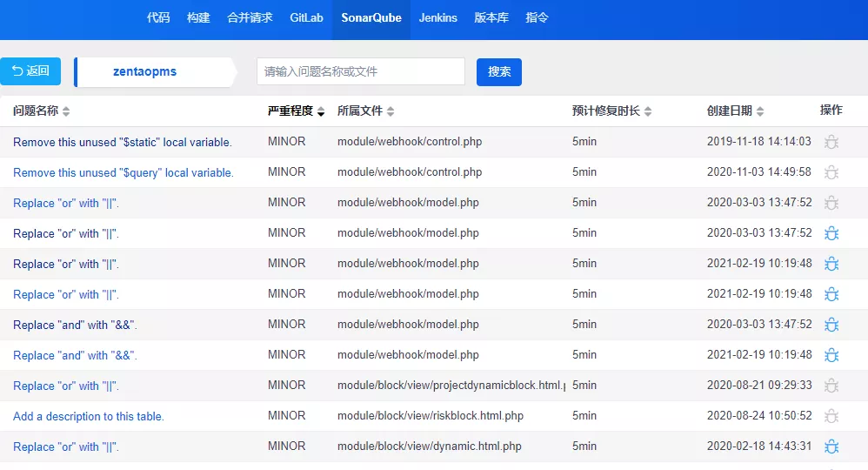Click bug icon for dynamic.html.php row
Viewport: 868px width, 470px height.
pos(831,446)
